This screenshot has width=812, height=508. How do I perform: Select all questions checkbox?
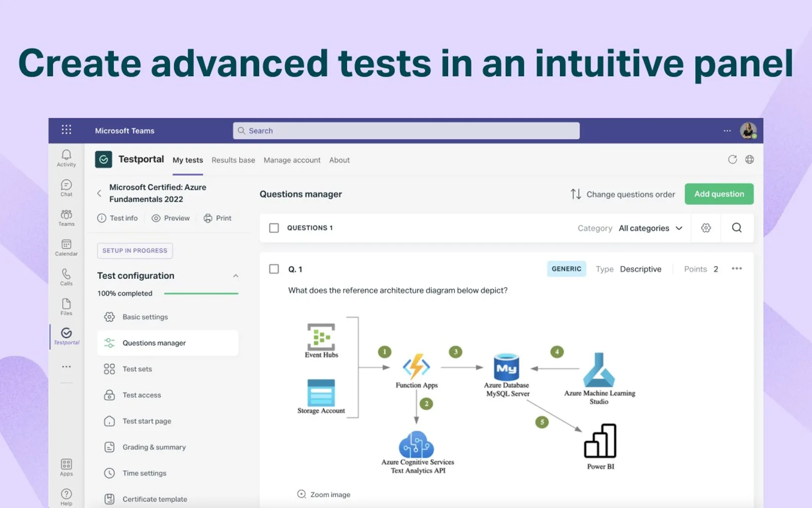274,228
